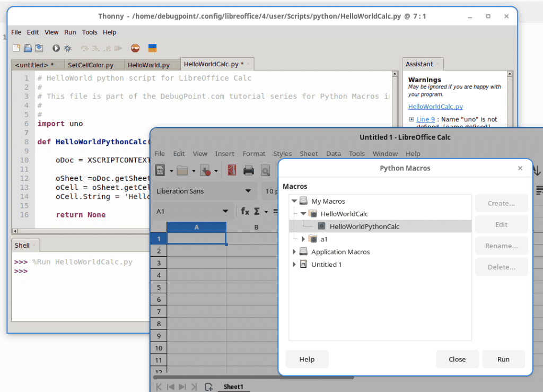Click the Select Sum sigma icon
543x392 pixels.
pyautogui.click(x=257, y=211)
